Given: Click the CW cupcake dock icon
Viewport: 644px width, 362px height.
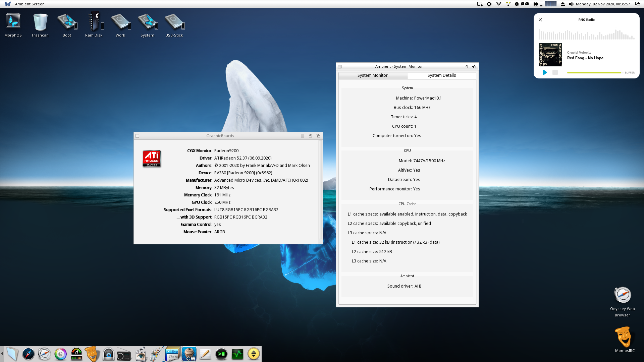Looking at the screenshot, I should tap(189, 354).
